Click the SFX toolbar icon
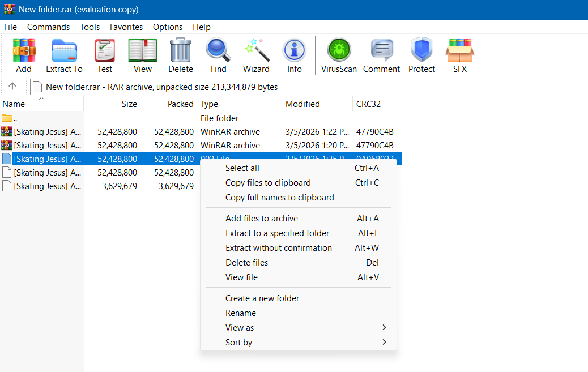The width and height of the screenshot is (588, 372). [460, 50]
